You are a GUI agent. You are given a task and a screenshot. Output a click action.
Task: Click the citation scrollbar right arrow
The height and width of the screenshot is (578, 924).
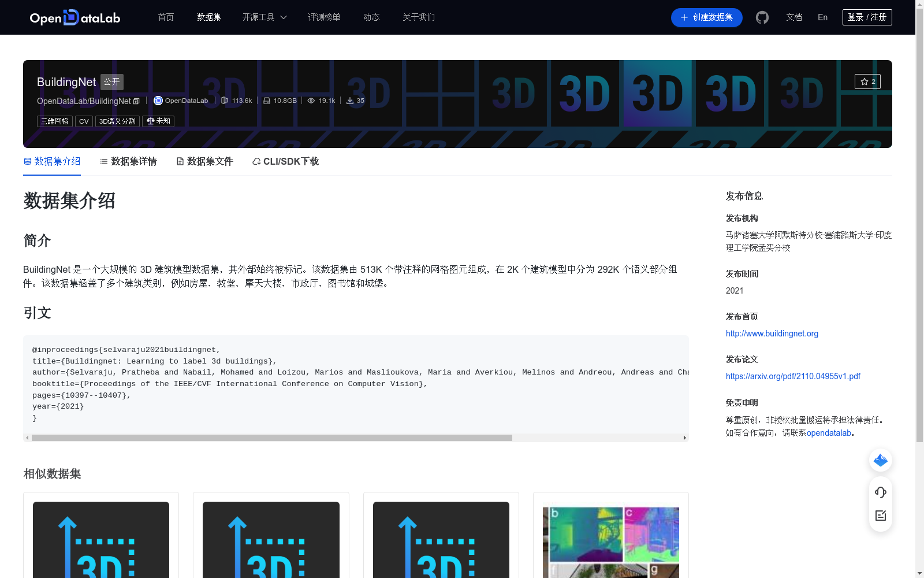click(685, 438)
